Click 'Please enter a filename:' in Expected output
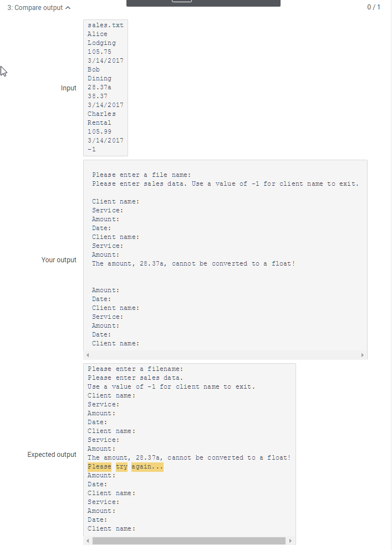Screen dimensions: 392x550 (x=135, y=369)
